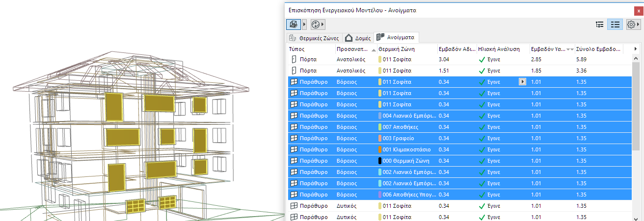This screenshot has width=644, height=221.
Task: Open the settings gear dropdown
Action: [634, 25]
